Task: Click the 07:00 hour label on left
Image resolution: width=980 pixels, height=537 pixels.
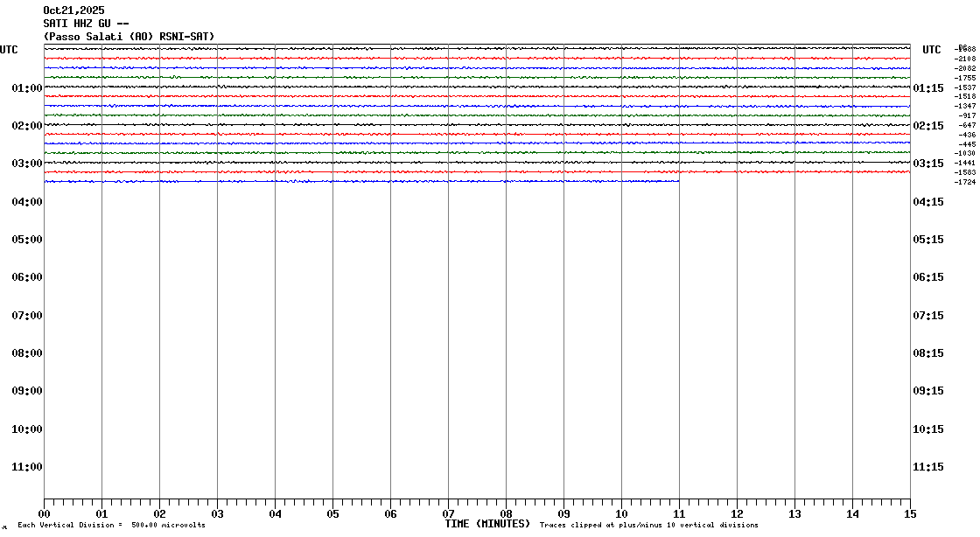Action: [27, 315]
